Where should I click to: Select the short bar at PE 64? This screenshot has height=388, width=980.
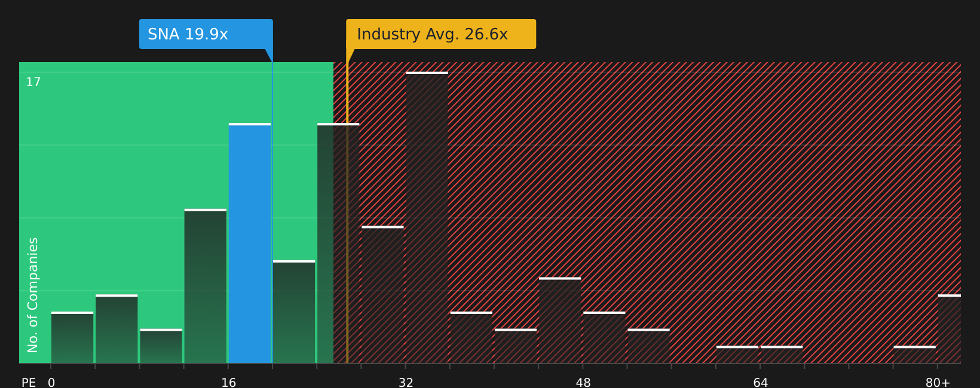click(x=782, y=355)
